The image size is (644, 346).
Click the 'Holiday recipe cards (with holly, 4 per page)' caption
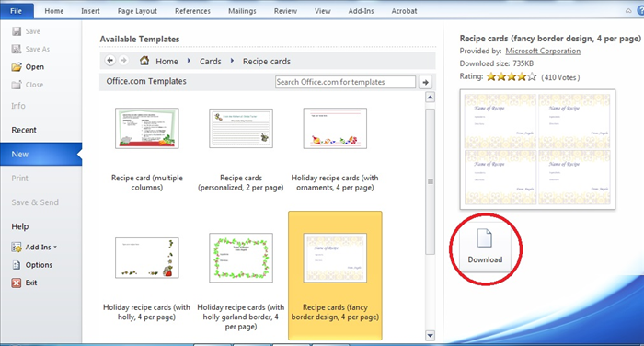[x=146, y=312]
